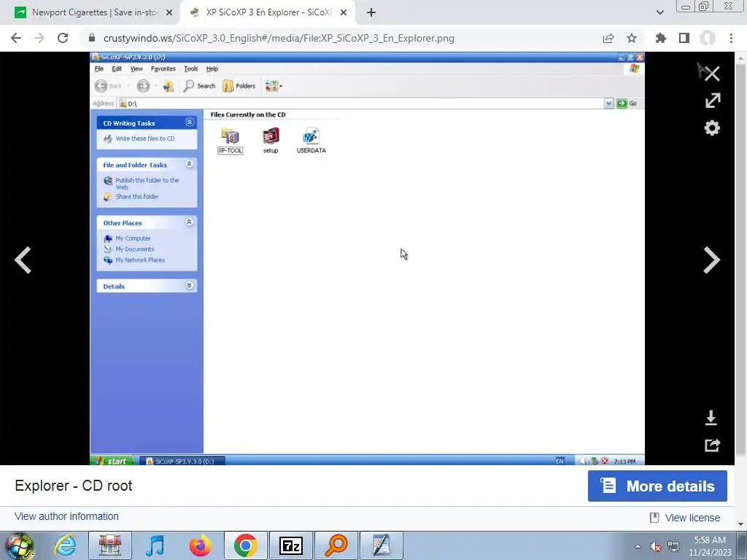Open a new browser tab
The height and width of the screenshot is (560, 747).
[x=371, y=13]
